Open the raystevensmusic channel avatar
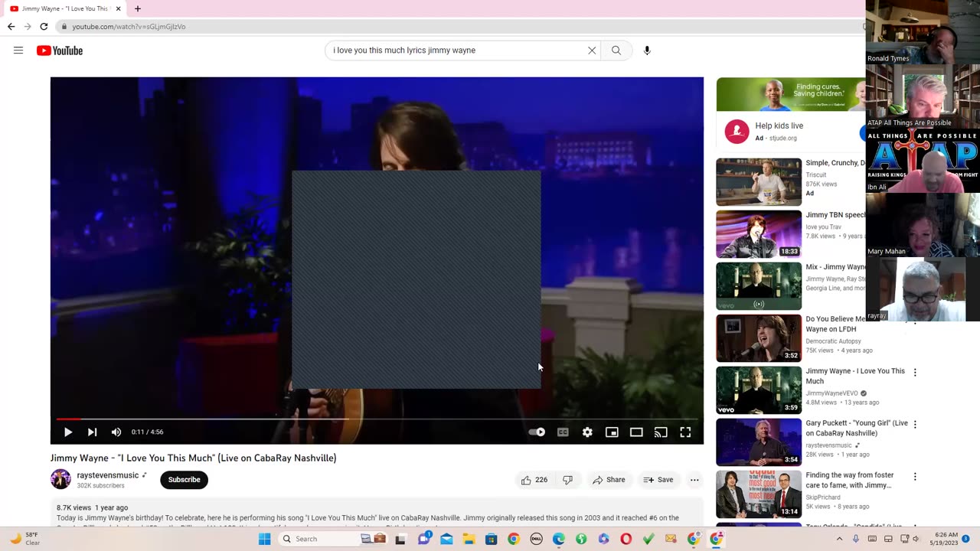The width and height of the screenshot is (980, 551). pos(60,480)
